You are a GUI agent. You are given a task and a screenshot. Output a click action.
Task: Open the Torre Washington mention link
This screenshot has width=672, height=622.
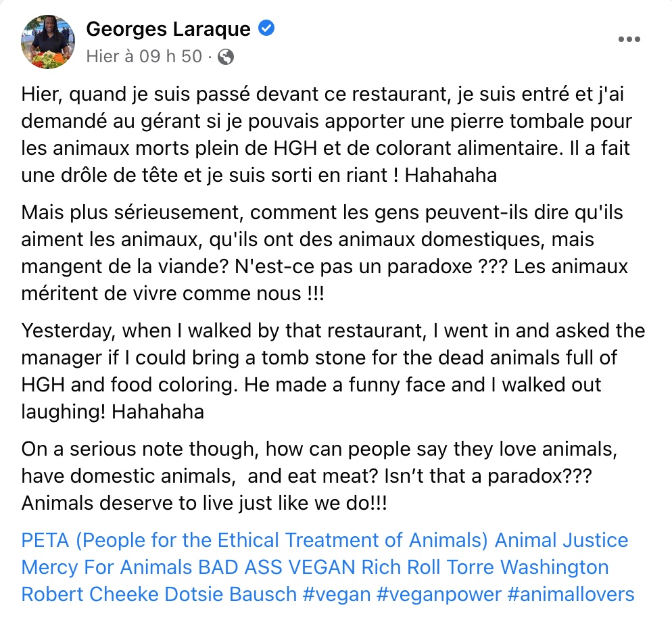click(527, 567)
